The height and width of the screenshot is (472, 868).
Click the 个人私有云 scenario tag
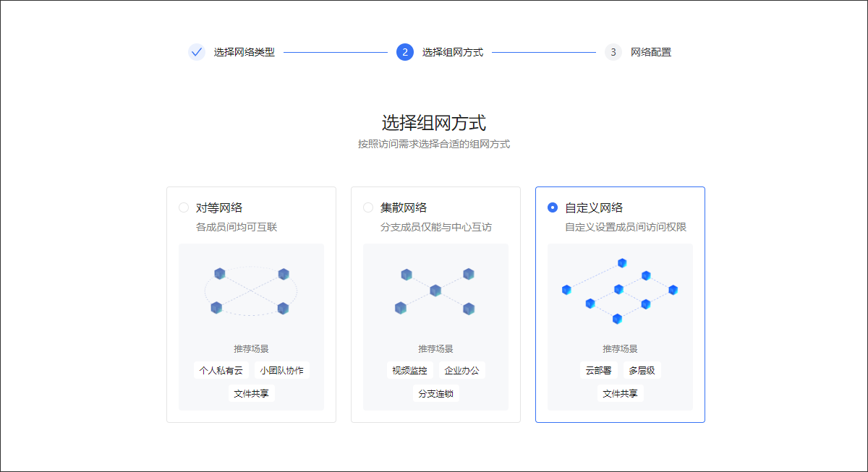tap(221, 371)
